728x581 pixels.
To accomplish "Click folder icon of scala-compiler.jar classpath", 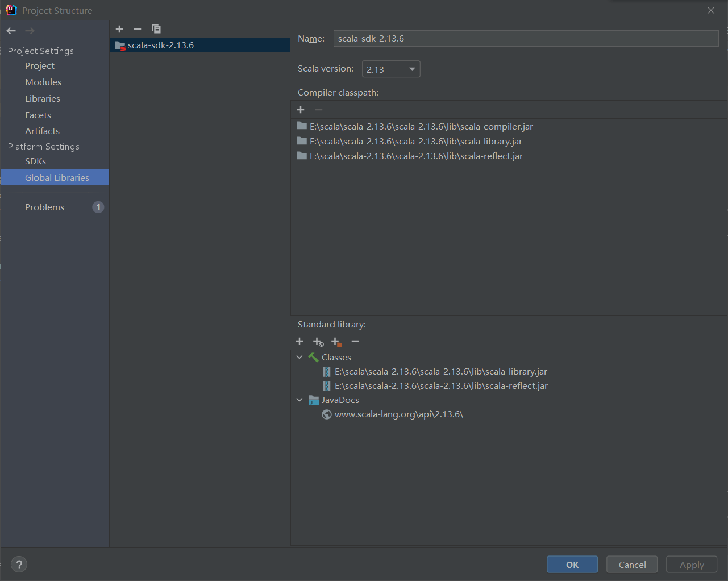I will click(x=302, y=126).
